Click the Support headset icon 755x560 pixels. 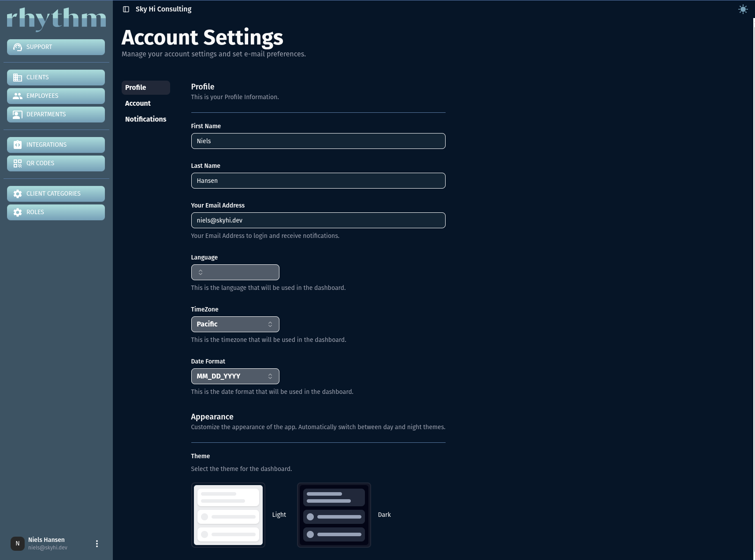pyautogui.click(x=18, y=47)
